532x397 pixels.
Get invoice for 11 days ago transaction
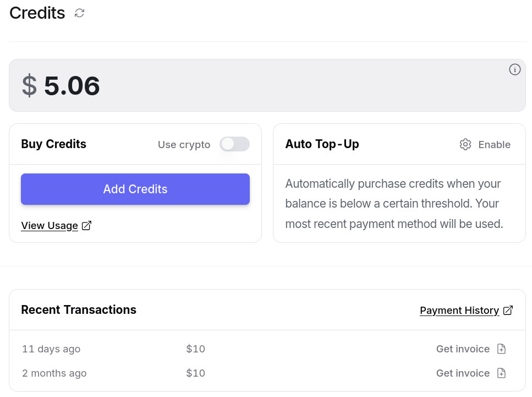coord(463,349)
